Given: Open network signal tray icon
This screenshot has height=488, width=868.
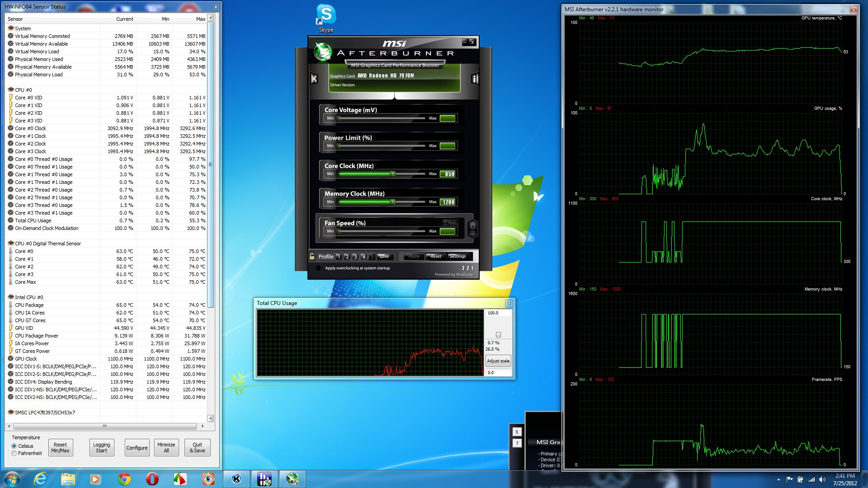Looking at the screenshot, I should (x=811, y=479).
